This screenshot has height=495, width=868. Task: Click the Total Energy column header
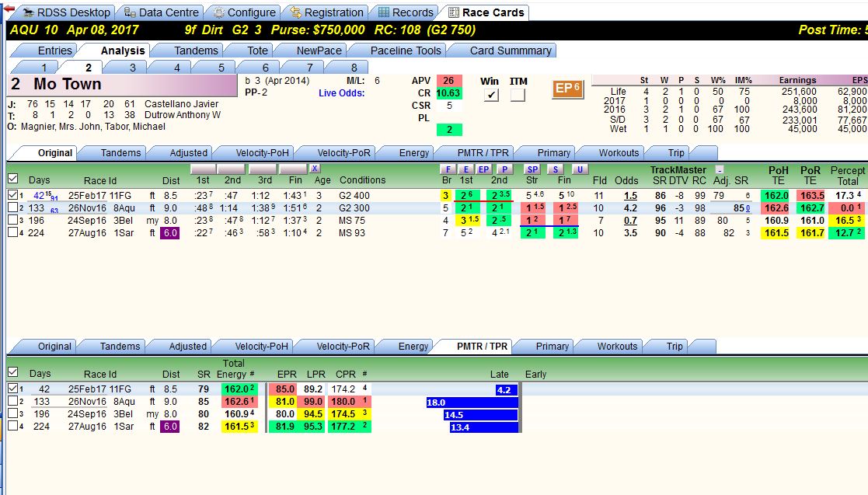click(234, 369)
